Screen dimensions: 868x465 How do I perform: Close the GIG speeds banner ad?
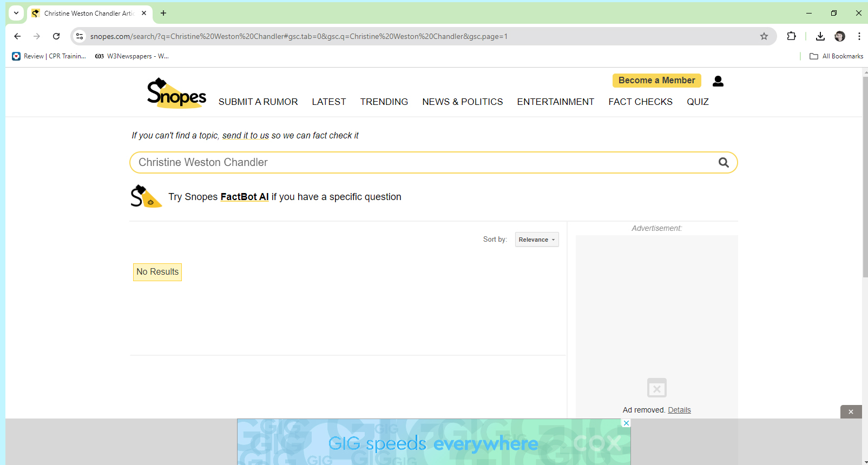(626, 423)
